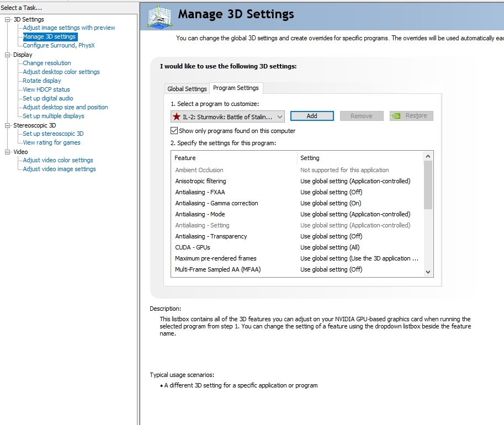The width and height of the screenshot is (504, 425).
Task: Collapse the Video tree node
Action: [7, 152]
